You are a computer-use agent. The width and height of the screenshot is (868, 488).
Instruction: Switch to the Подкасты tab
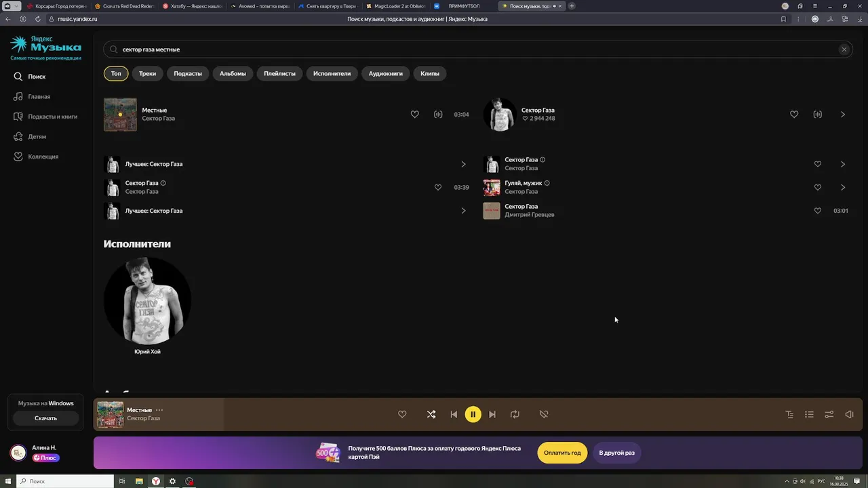pos(188,73)
